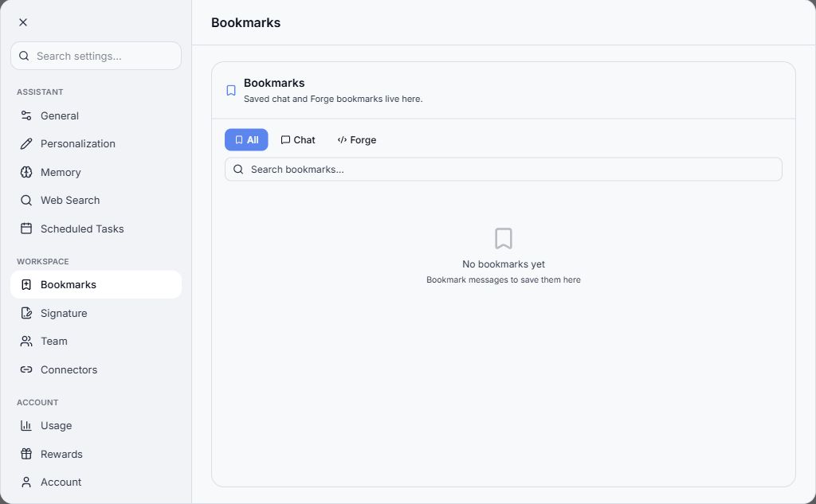Open Web Search settings
The height and width of the screenshot is (504, 816).
[96, 201]
